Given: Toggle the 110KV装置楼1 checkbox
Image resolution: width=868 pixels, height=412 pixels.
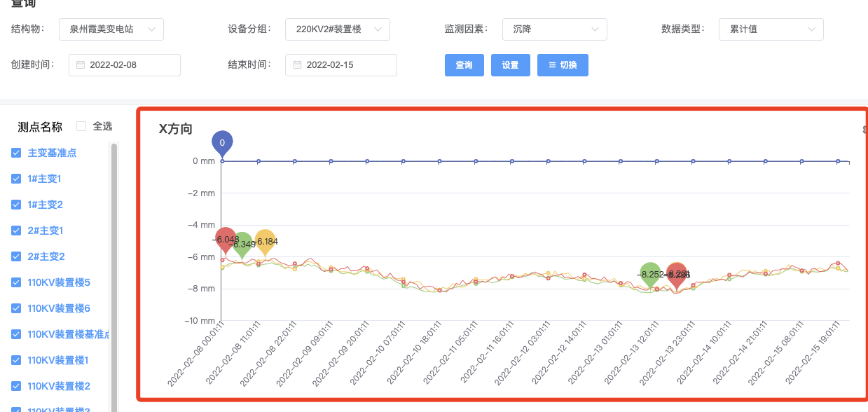Looking at the screenshot, I should [16, 360].
